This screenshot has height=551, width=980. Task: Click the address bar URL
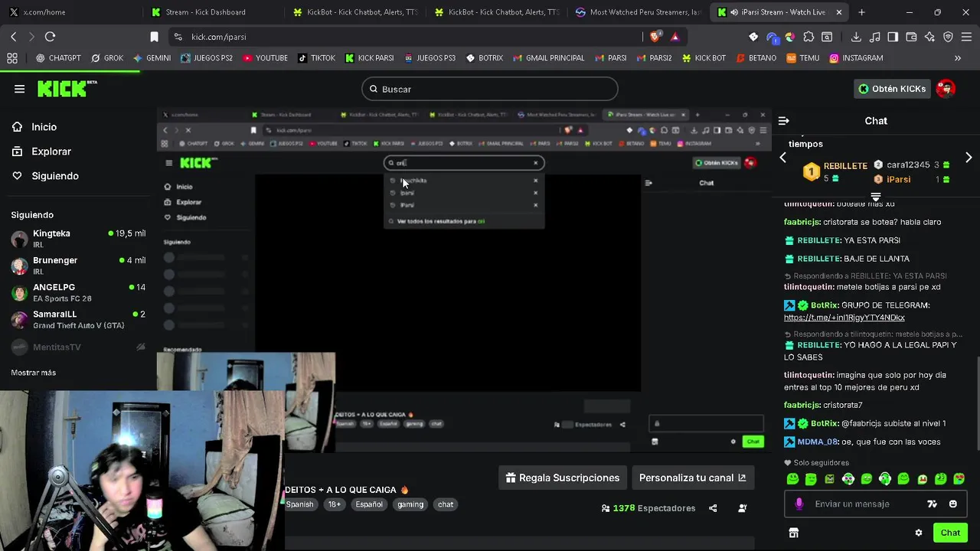click(219, 37)
